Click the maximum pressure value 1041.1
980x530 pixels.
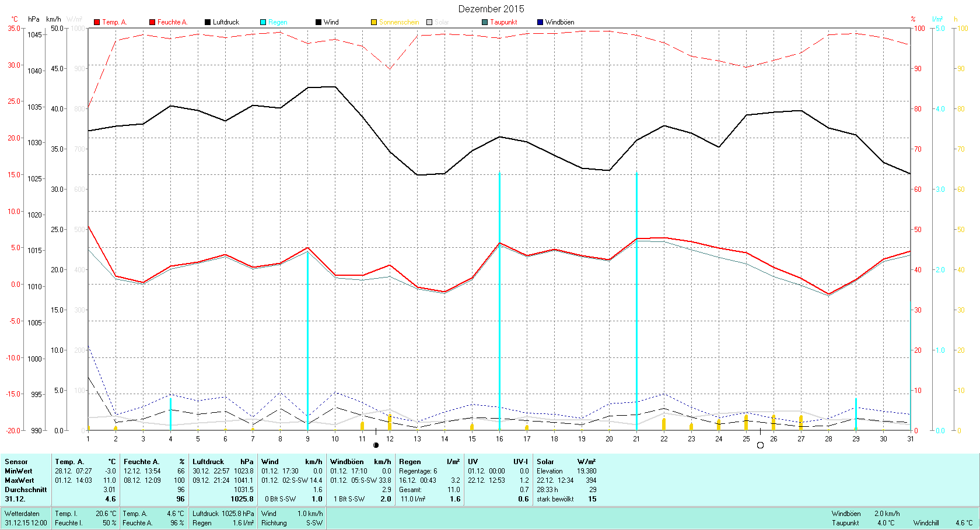click(244, 480)
